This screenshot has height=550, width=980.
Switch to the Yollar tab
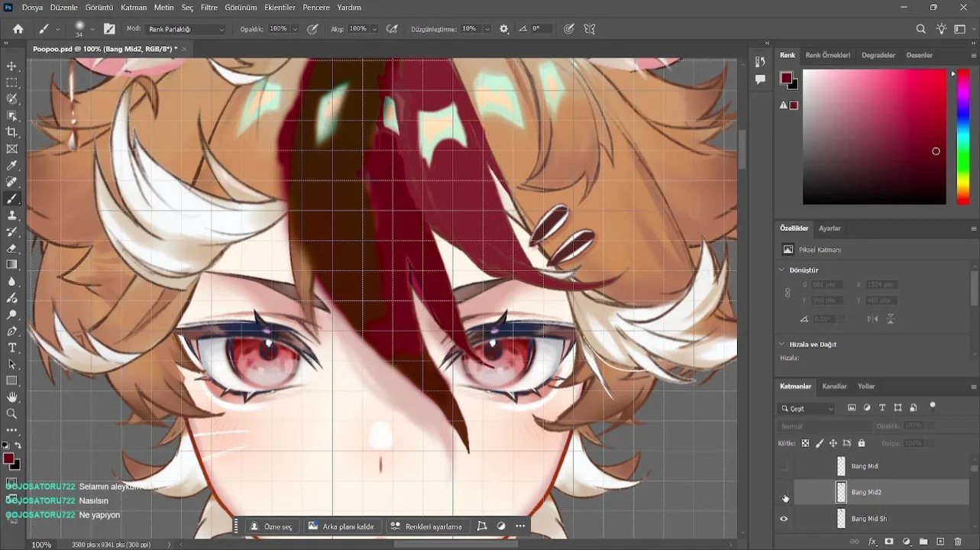(x=866, y=387)
